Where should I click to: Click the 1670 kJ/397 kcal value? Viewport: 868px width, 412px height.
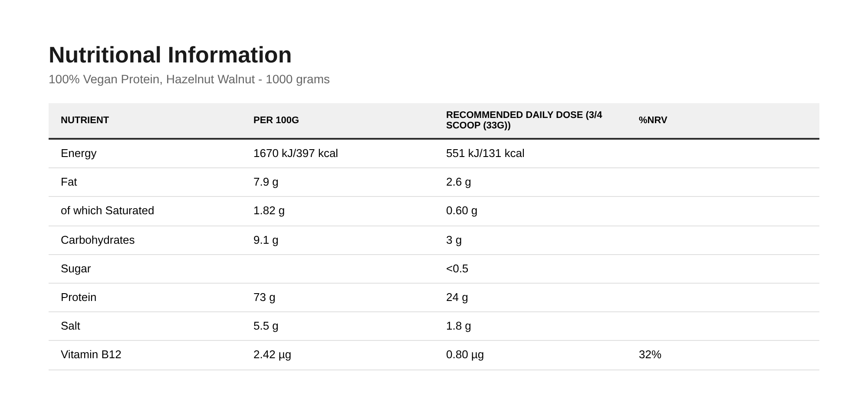[x=296, y=154]
